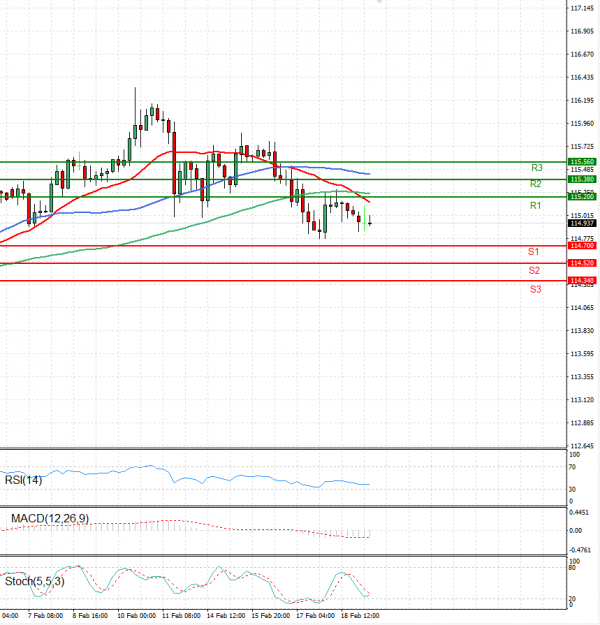
Task: Click the 11 Feb 08:00 time label
Action: tap(181, 616)
